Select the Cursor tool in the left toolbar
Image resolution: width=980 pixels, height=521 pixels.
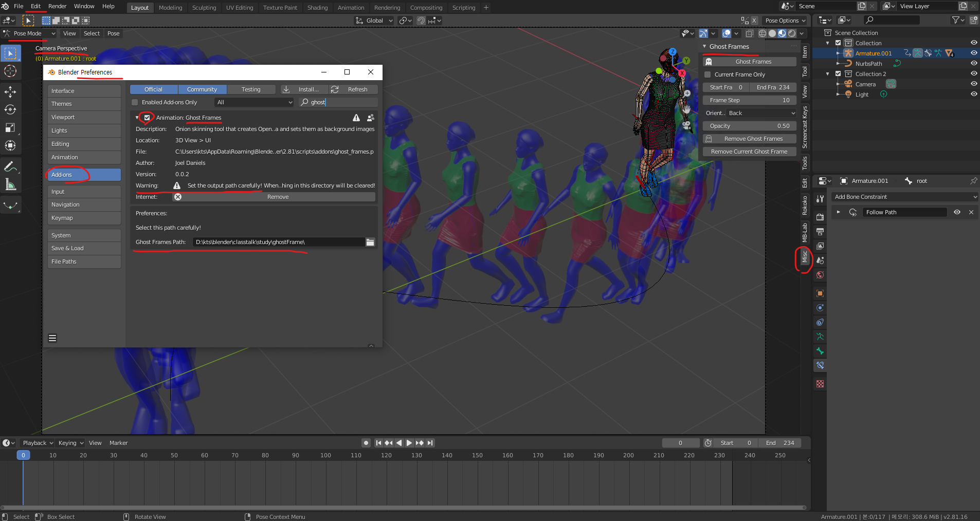click(x=10, y=71)
